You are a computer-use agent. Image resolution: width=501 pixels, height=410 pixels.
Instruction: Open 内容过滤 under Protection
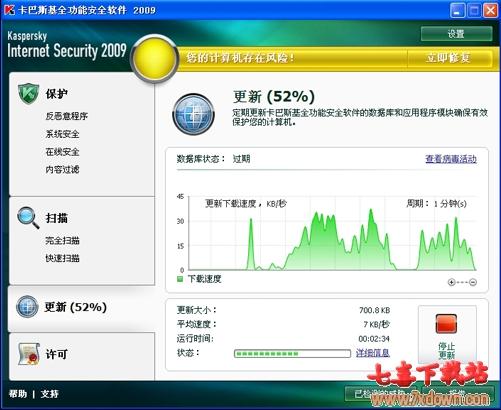coord(62,169)
